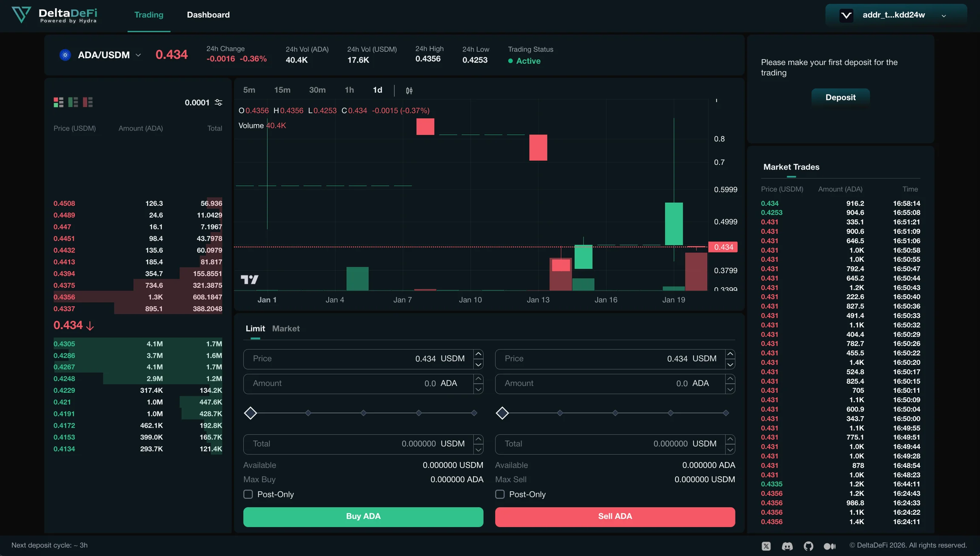This screenshot has width=980, height=556.
Task: Click the Buy ADA button
Action: tap(363, 516)
